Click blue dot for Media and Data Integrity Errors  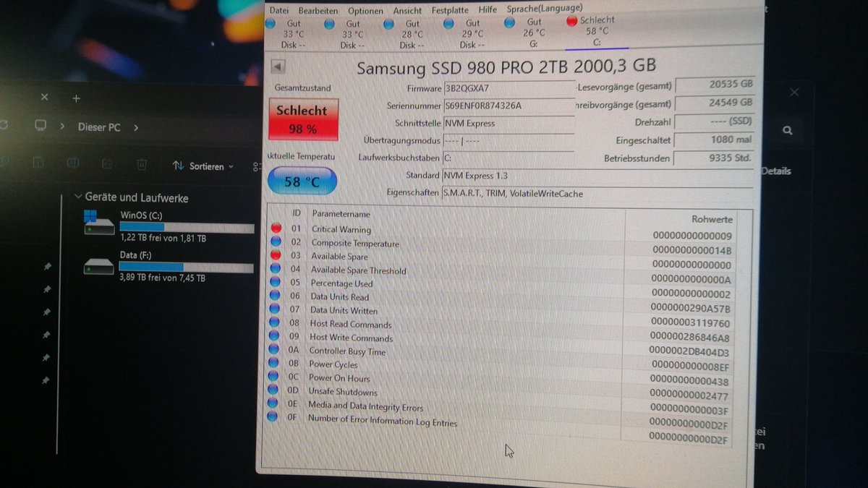273,404
